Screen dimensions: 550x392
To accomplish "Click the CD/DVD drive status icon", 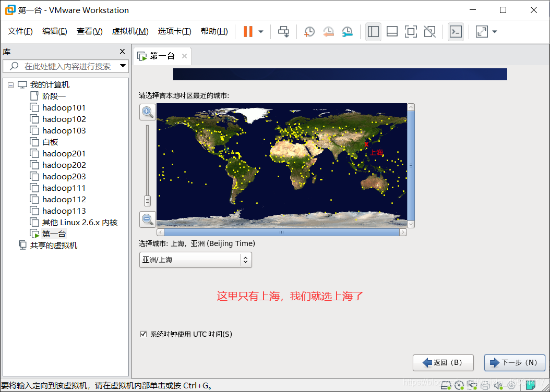I will 459,386.
